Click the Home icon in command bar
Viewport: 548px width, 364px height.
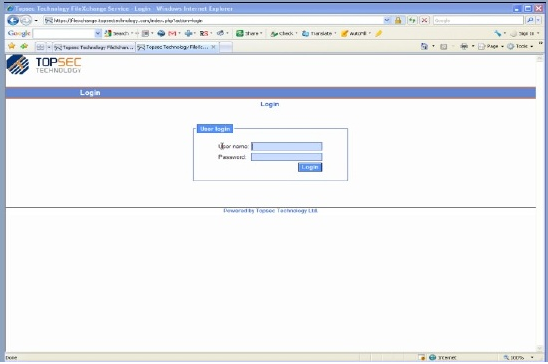pos(424,46)
